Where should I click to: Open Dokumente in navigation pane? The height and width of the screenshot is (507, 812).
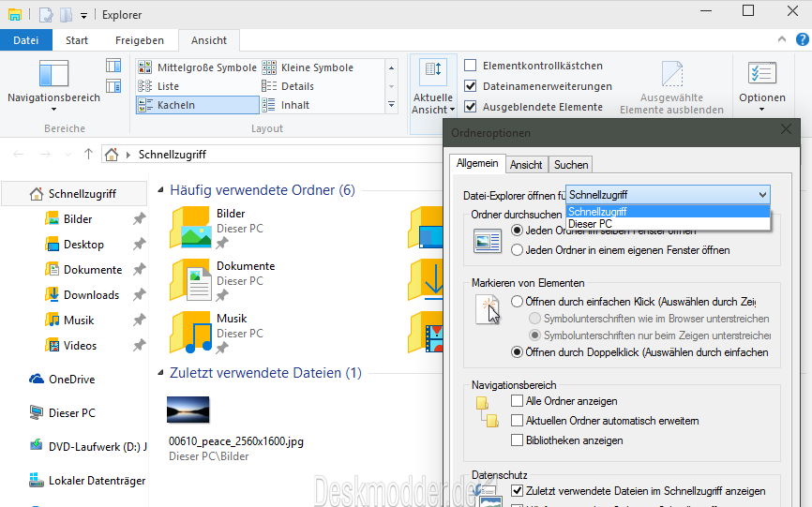click(93, 270)
